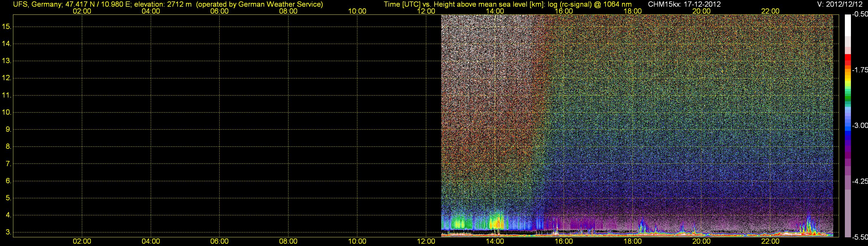
Task: Click the 18:00 label on bottom time axis
Action: pyautogui.click(x=632, y=241)
